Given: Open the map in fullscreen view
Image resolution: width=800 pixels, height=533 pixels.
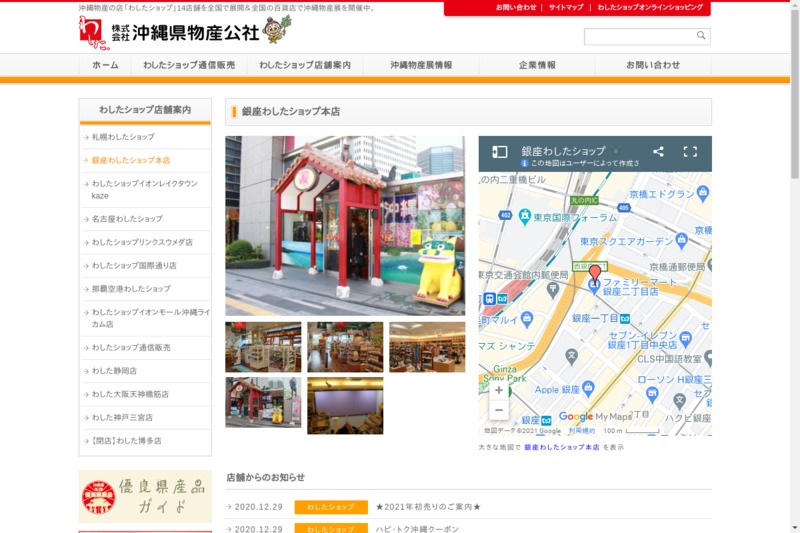Looking at the screenshot, I should point(690,152).
